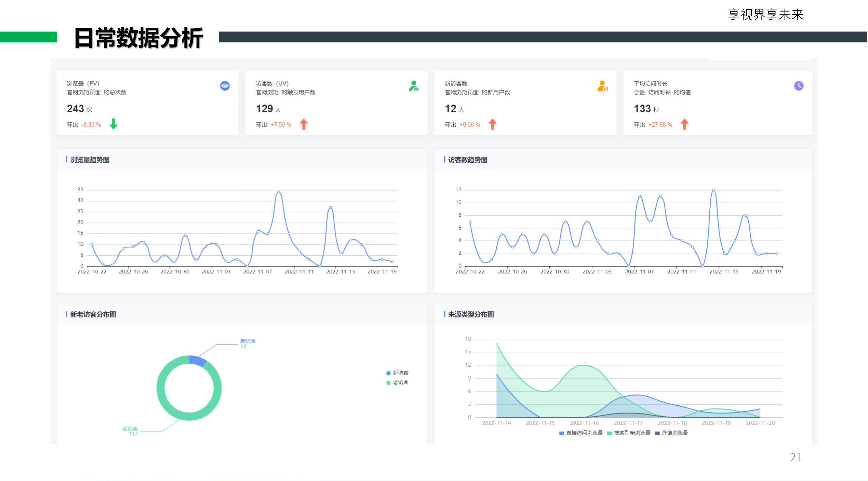Click the green down arrow under 243
This screenshot has width=868, height=481.
coord(114,124)
